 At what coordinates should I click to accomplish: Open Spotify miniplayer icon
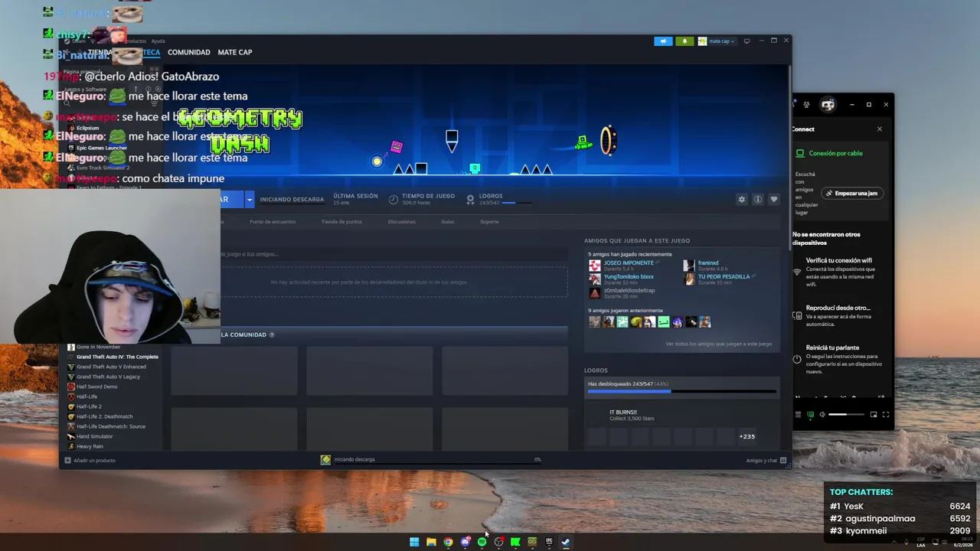pyautogui.click(x=874, y=415)
